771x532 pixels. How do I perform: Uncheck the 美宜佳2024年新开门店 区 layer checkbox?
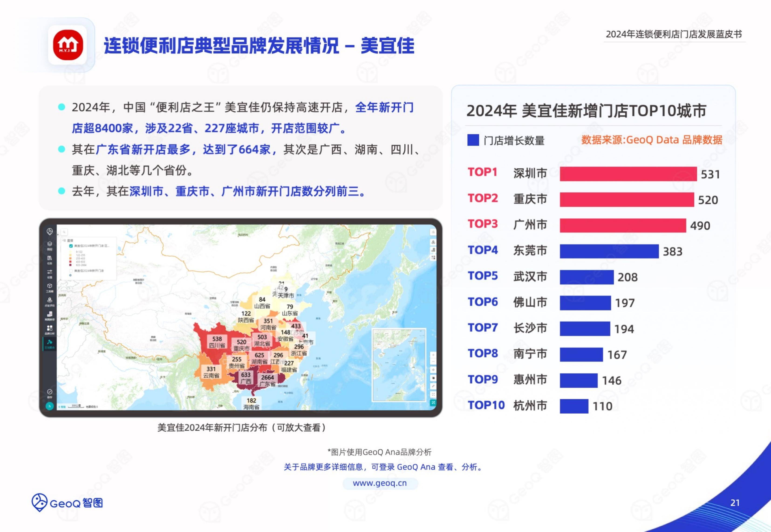pyautogui.click(x=71, y=246)
